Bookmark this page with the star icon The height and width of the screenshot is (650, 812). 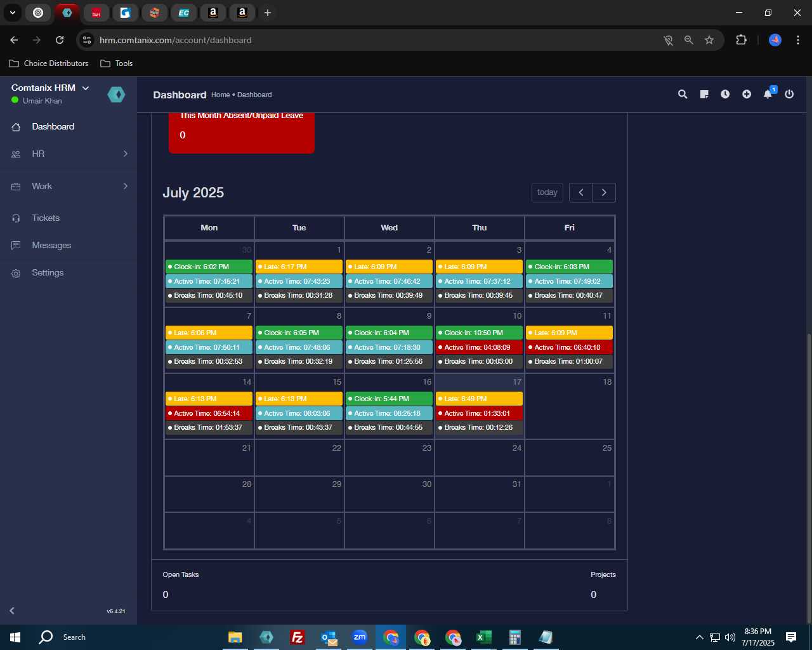709,40
